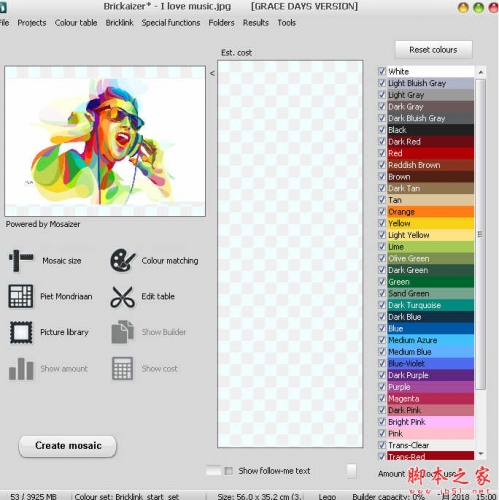Screen dimensions: 499x500
Task: Click the collapse arrow beside Est. cost panel
Action: click(212, 73)
